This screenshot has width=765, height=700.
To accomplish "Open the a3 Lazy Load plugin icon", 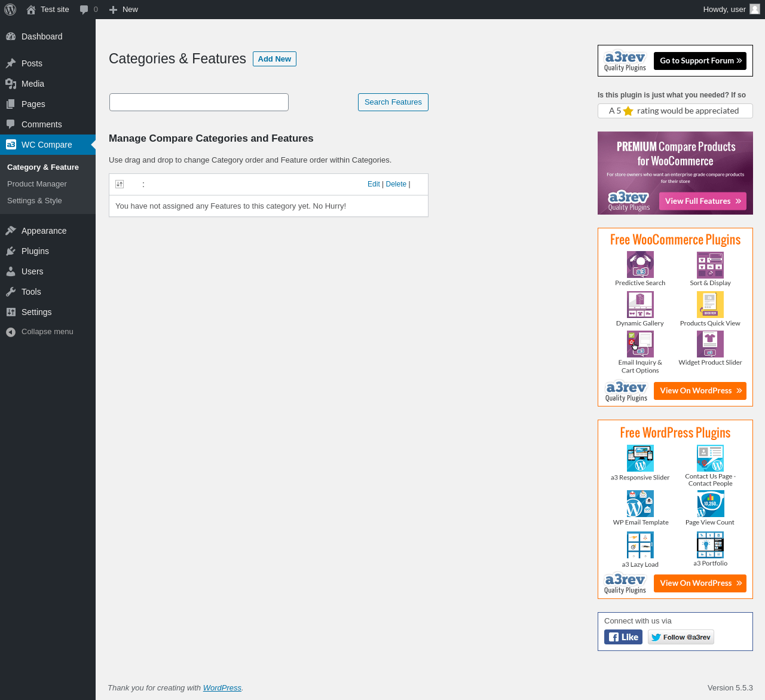I will click(x=640, y=545).
